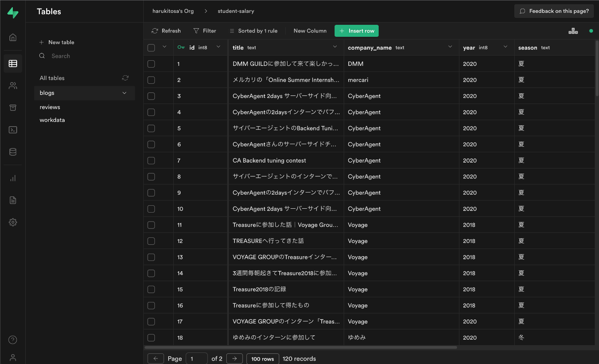Open the Help question mark icon
Screen dimensions: 599x364
coord(13,340)
